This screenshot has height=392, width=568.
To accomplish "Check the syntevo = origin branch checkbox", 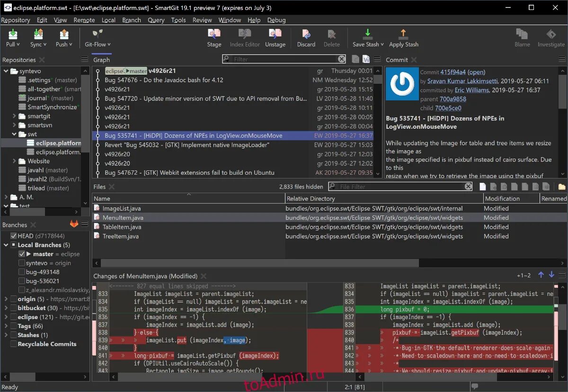I will (x=22, y=263).
